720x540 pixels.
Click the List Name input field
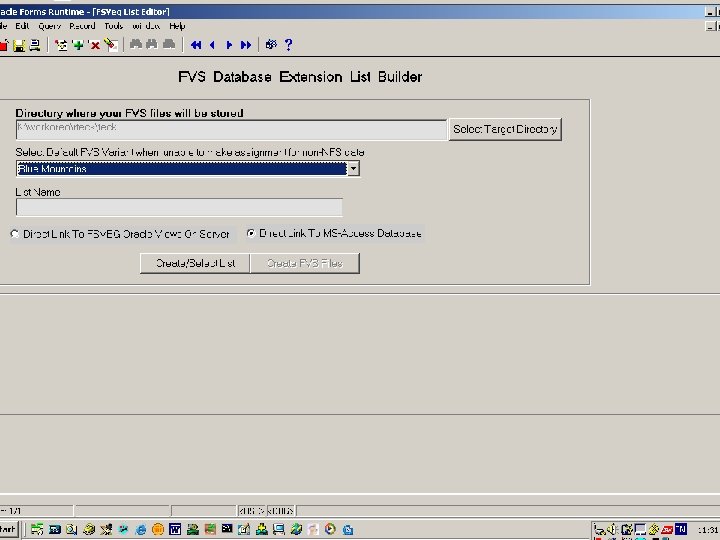tap(179, 207)
